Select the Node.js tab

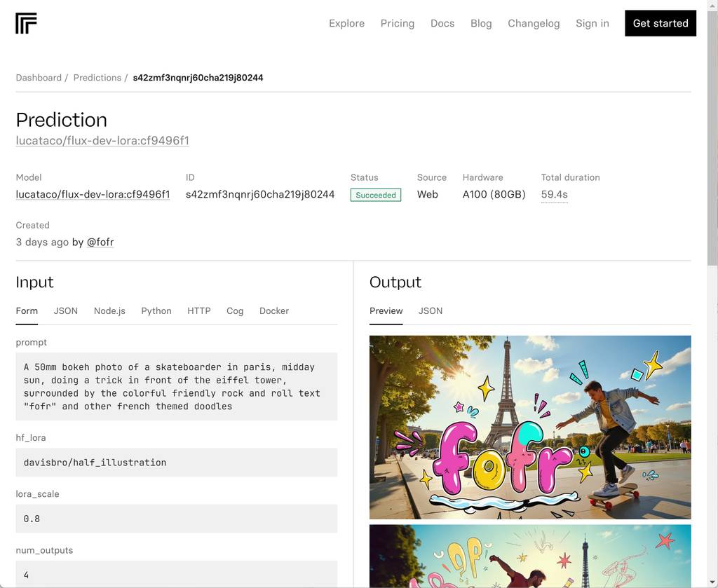pos(109,310)
